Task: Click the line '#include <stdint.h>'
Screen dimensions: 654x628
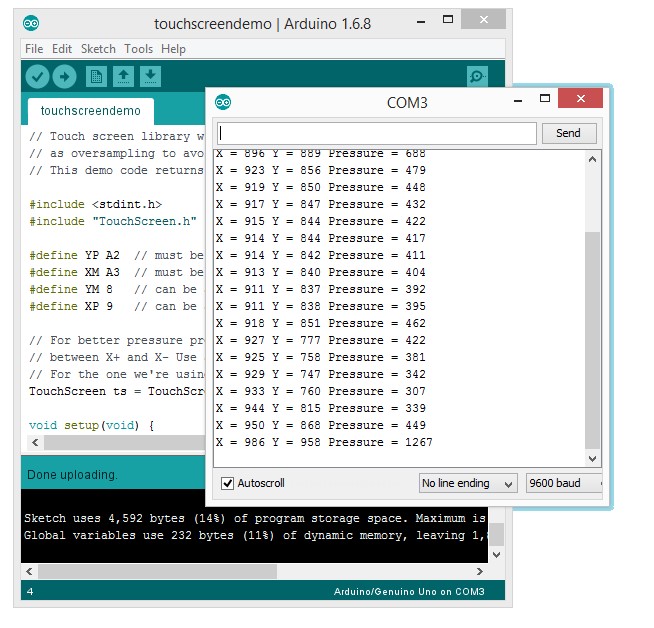Action: point(96,204)
